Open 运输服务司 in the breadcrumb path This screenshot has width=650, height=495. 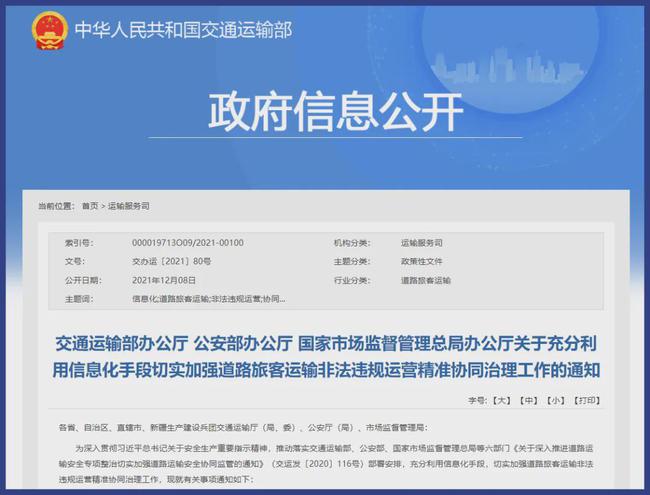pos(128,205)
